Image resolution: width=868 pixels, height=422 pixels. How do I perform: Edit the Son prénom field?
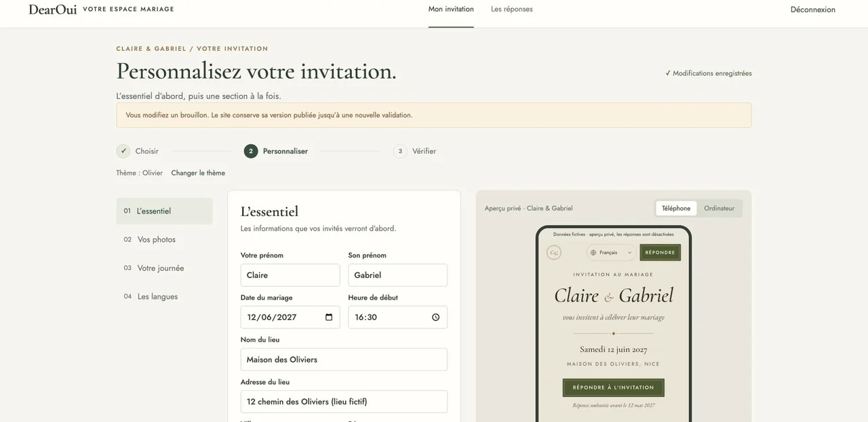point(398,275)
